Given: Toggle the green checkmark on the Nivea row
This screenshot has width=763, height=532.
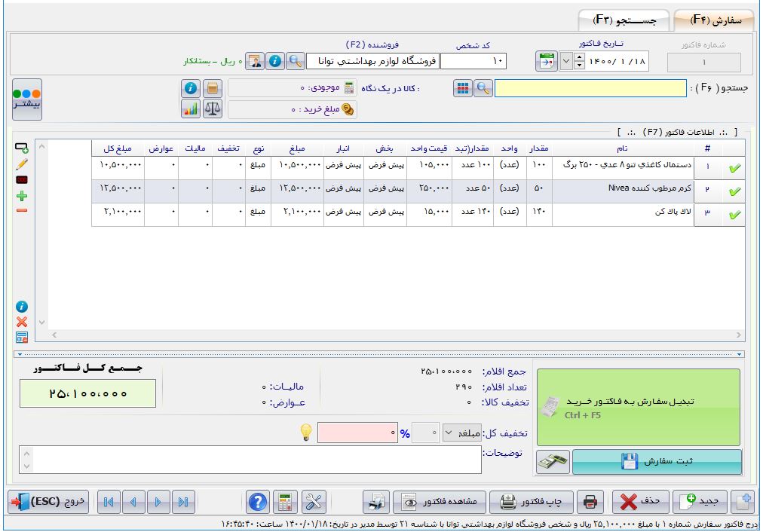Looking at the screenshot, I should 731,191.
